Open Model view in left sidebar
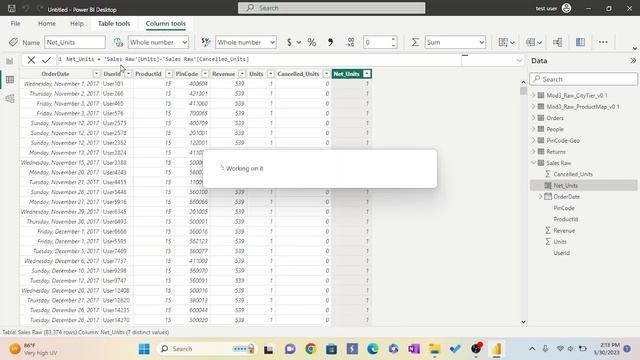Screen dimensions: 640x360 point(10,98)
